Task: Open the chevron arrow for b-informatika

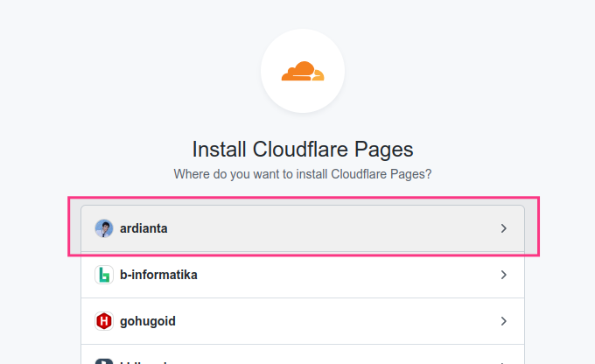Action: point(503,275)
